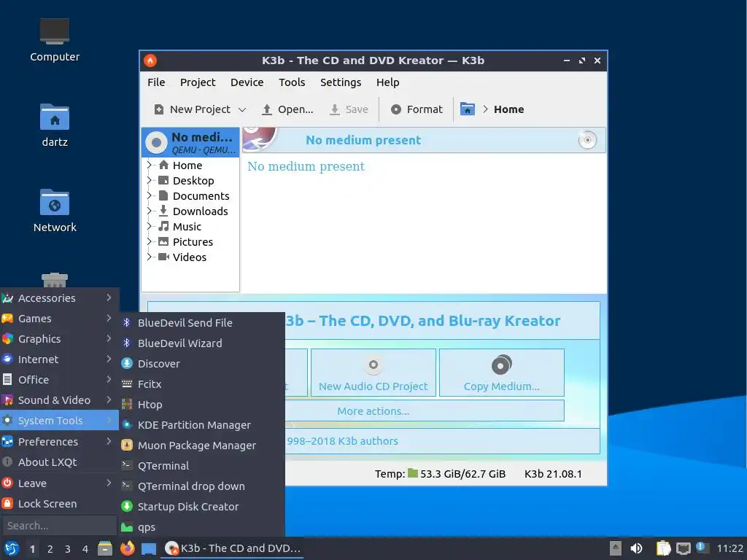Image resolution: width=747 pixels, height=560 pixels.
Task: Switch to workspace 2
Action: 50,549
